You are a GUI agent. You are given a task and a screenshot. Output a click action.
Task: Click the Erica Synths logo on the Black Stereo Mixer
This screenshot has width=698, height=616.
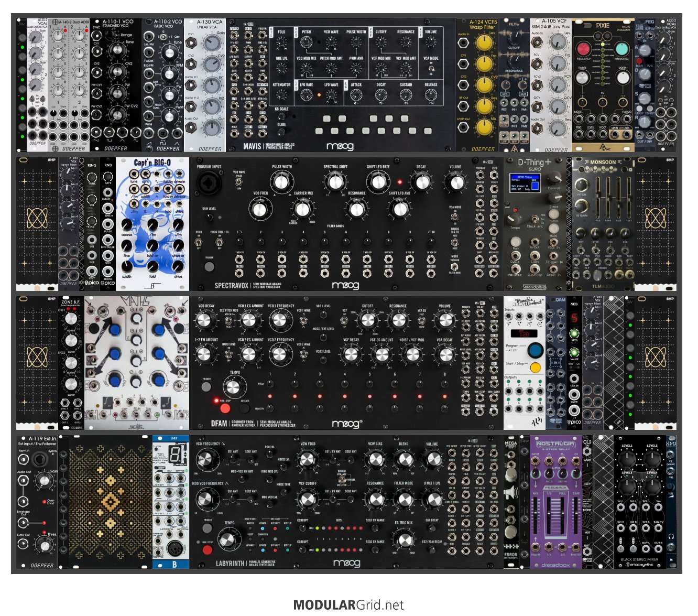pyautogui.click(x=640, y=565)
